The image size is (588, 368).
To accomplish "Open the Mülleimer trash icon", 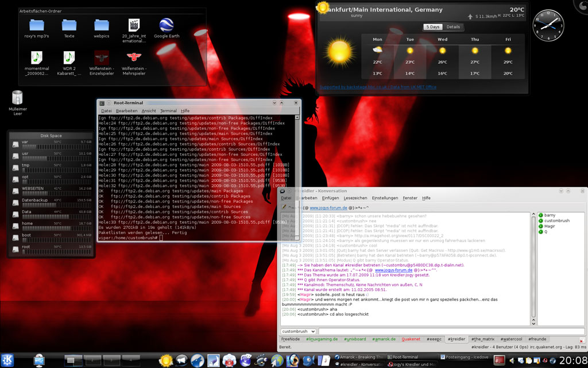I will coord(17,98).
